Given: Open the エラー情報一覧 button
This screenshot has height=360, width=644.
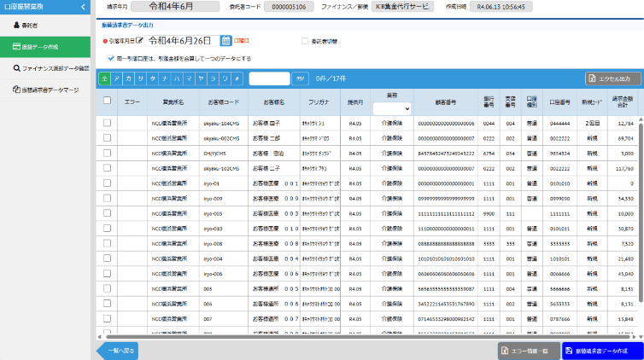Looking at the screenshot, I should pos(529,351).
